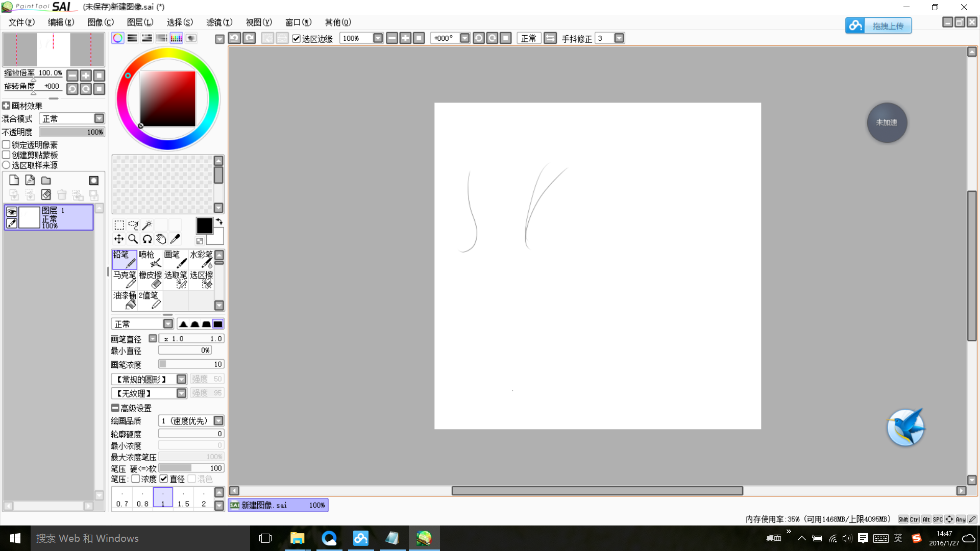
Task: Hide 图层1 by clicking its eye icon
Action: coord(11,211)
